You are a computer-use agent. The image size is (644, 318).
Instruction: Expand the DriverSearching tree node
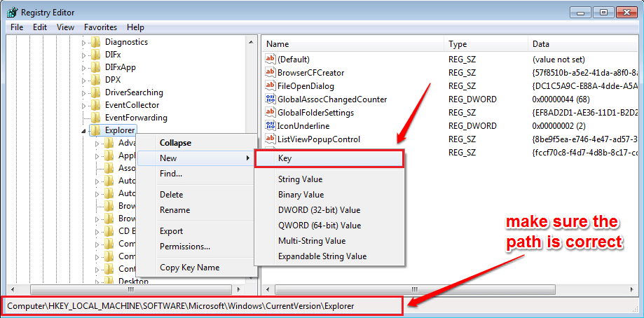(84, 92)
